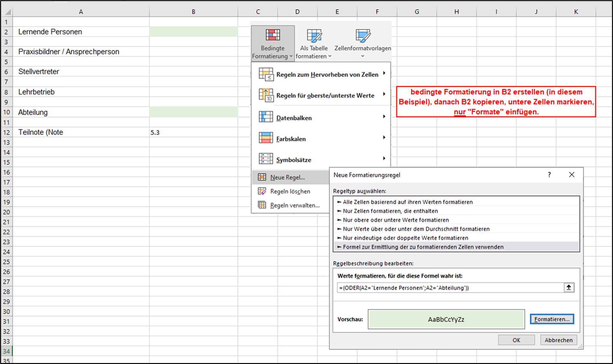The width and height of the screenshot is (613, 364).
Task: Click into the ODER formula input field
Action: point(450,288)
